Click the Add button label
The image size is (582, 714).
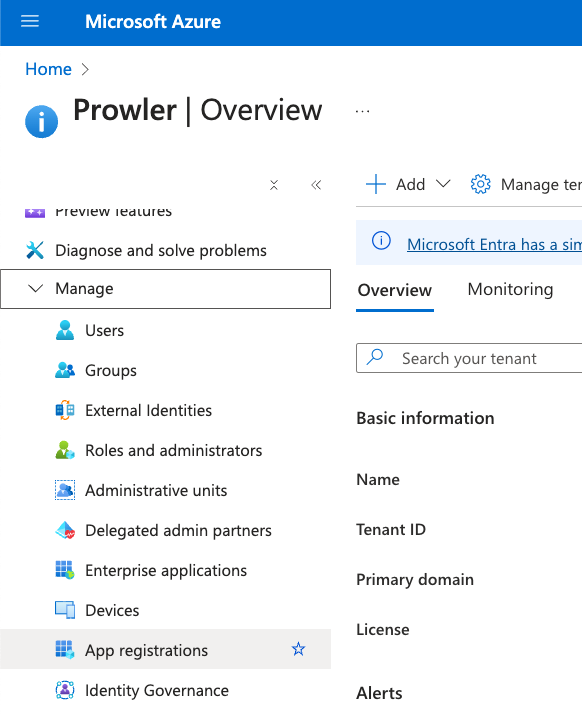(410, 184)
